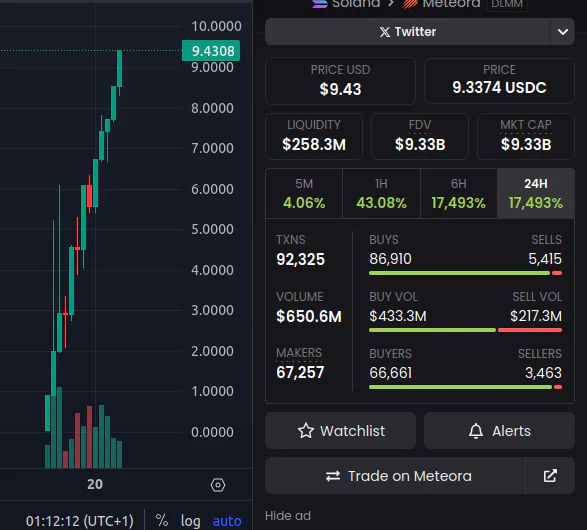Click the chart time 01:12:12 (UTC+1)
This screenshot has height=530, width=587.
pyautogui.click(x=79, y=521)
